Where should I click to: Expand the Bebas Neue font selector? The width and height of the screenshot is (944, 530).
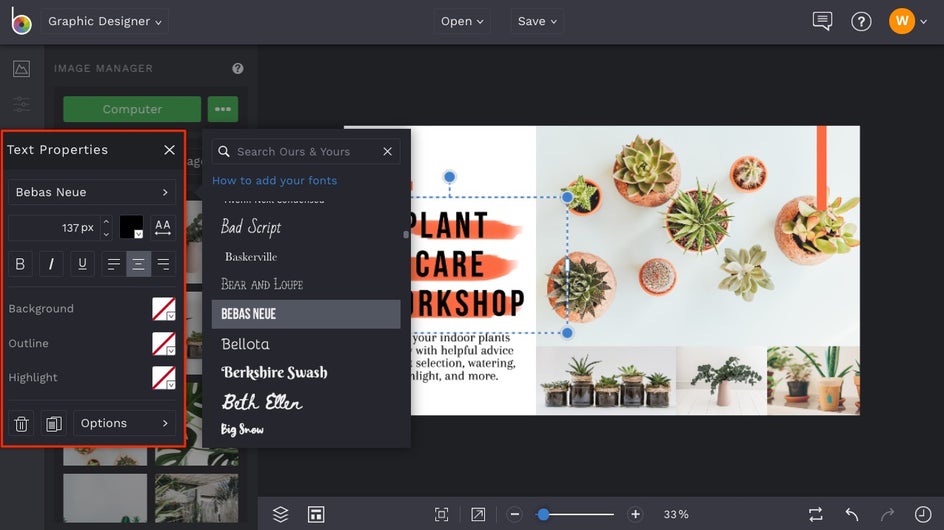coord(92,192)
